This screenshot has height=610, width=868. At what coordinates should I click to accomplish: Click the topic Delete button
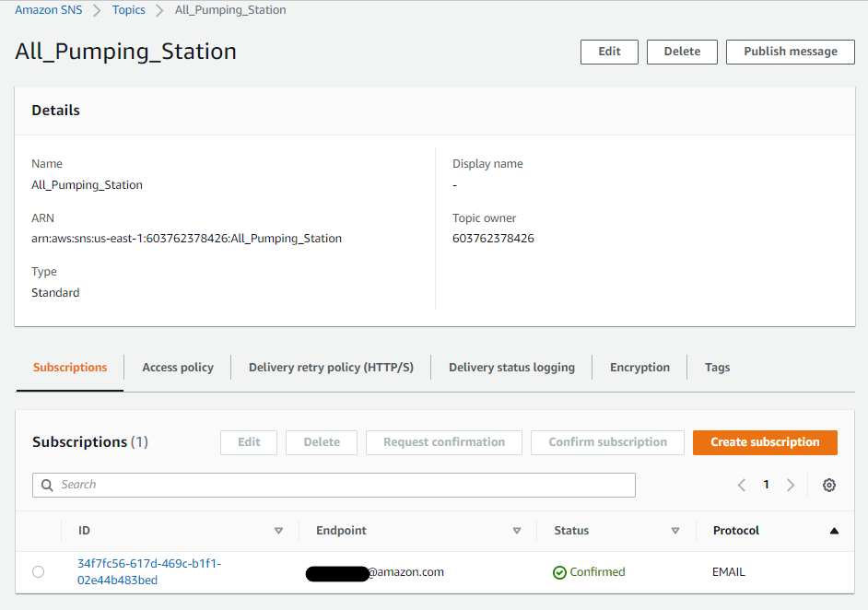[x=682, y=52]
